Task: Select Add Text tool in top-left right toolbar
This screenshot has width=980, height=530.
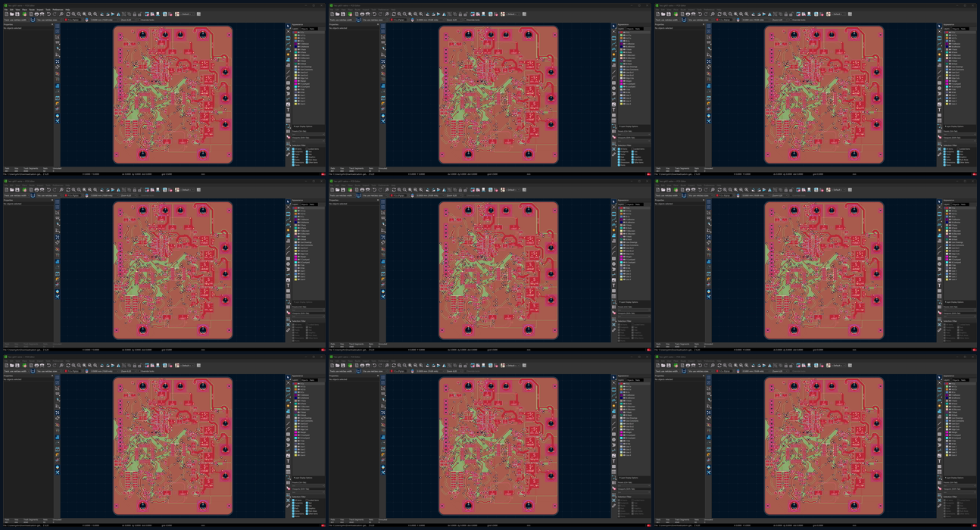Action: coord(288,110)
